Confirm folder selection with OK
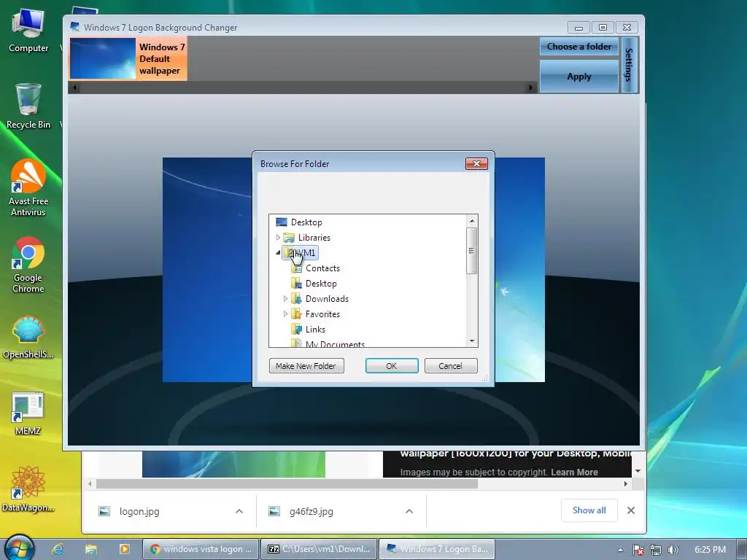 pos(392,366)
